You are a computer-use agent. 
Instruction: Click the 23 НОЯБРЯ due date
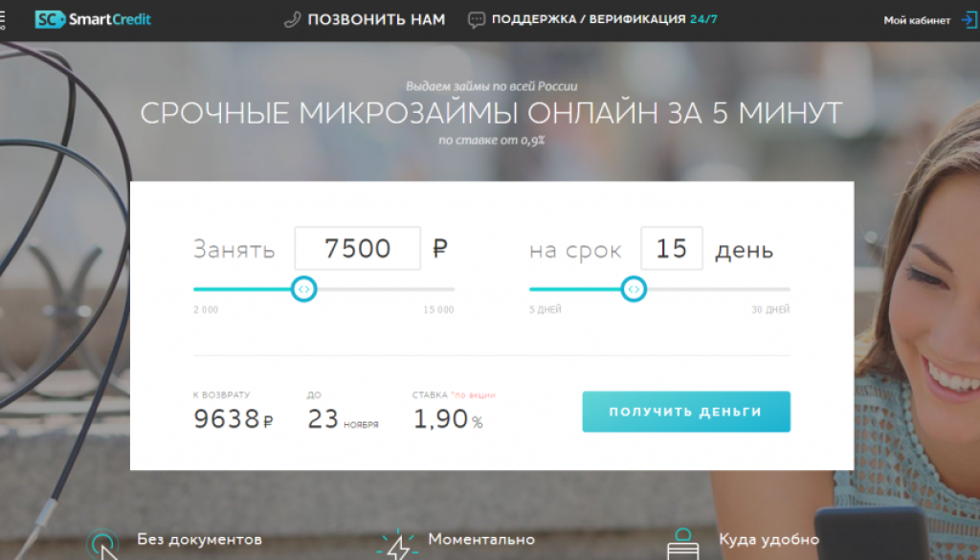(x=343, y=418)
